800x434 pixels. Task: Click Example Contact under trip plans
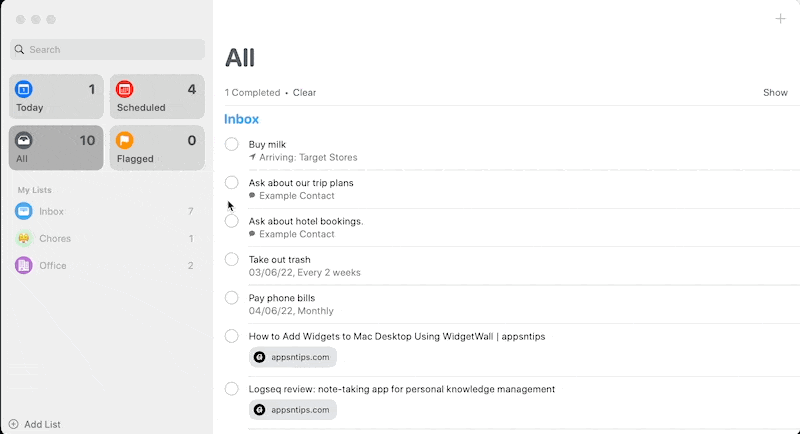coord(297,196)
